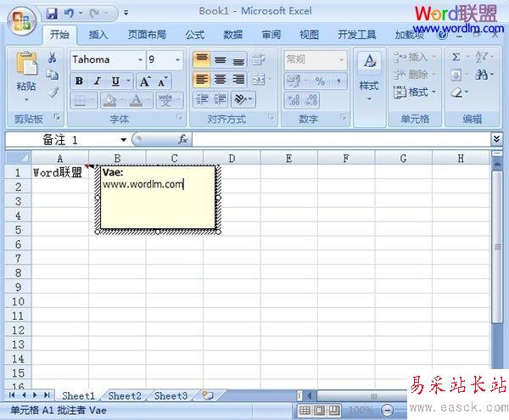
Task: Toggle Top Align vertical alignment
Action: (202, 59)
